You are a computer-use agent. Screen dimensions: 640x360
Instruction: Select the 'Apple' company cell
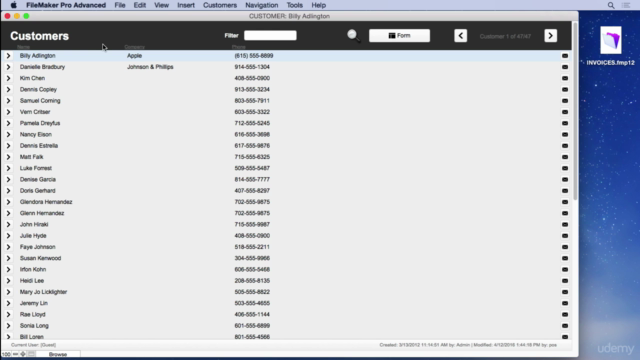(x=134, y=56)
